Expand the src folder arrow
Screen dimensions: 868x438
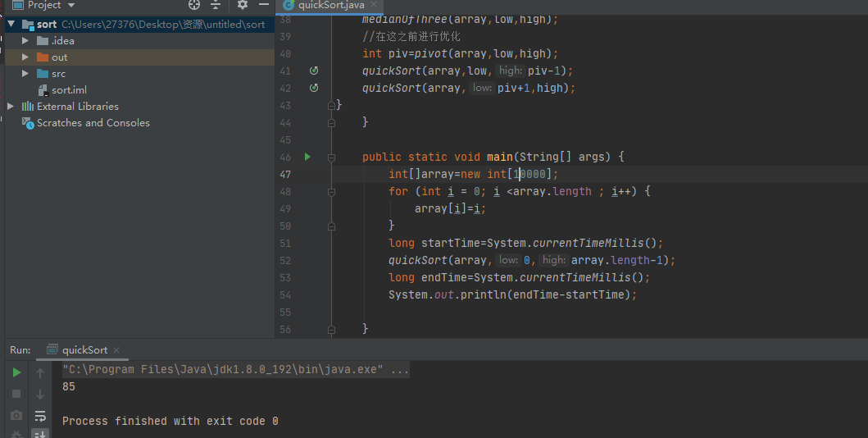point(25,73)
